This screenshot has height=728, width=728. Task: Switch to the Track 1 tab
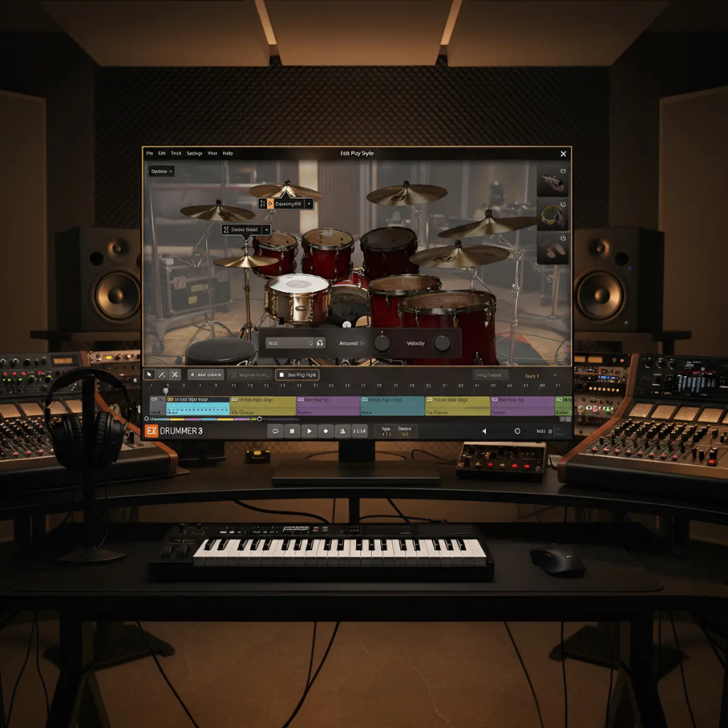[x=531, y=376]
